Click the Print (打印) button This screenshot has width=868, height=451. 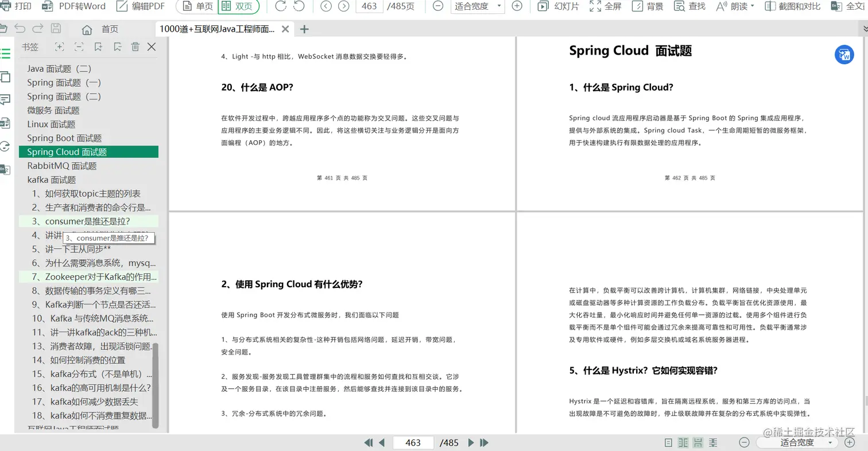click(15, 6)
